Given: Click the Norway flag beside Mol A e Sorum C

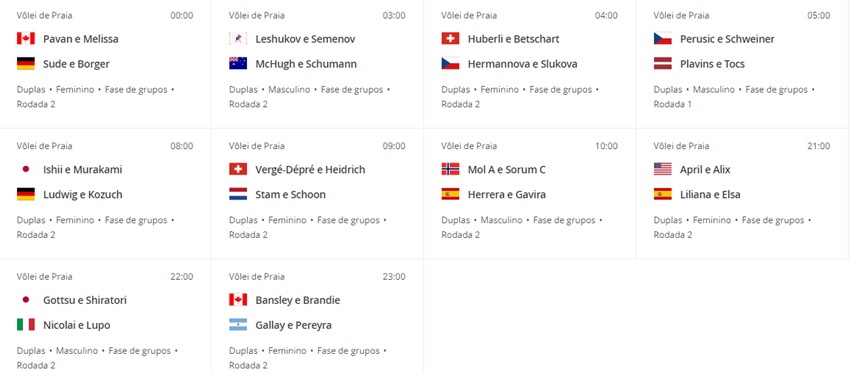Looking at the screenshot, I should click(x=450, y=169).
